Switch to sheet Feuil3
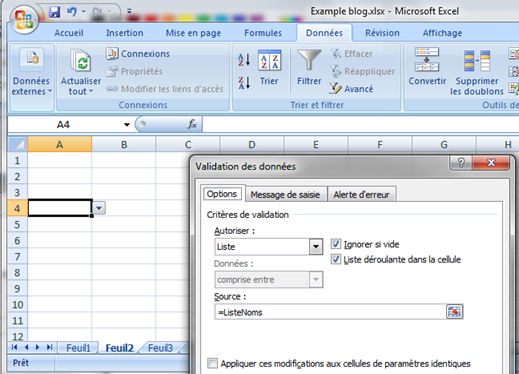 160,348
